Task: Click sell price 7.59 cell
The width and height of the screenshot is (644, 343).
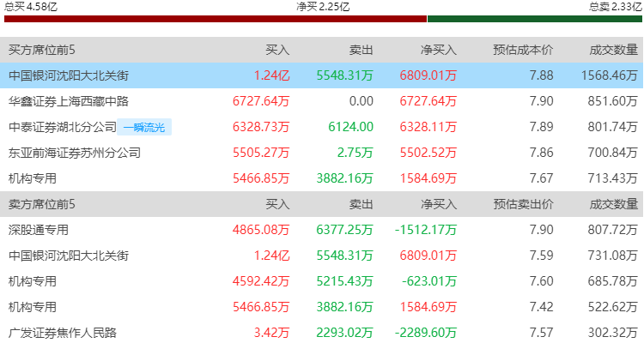Action: [541, 256]
